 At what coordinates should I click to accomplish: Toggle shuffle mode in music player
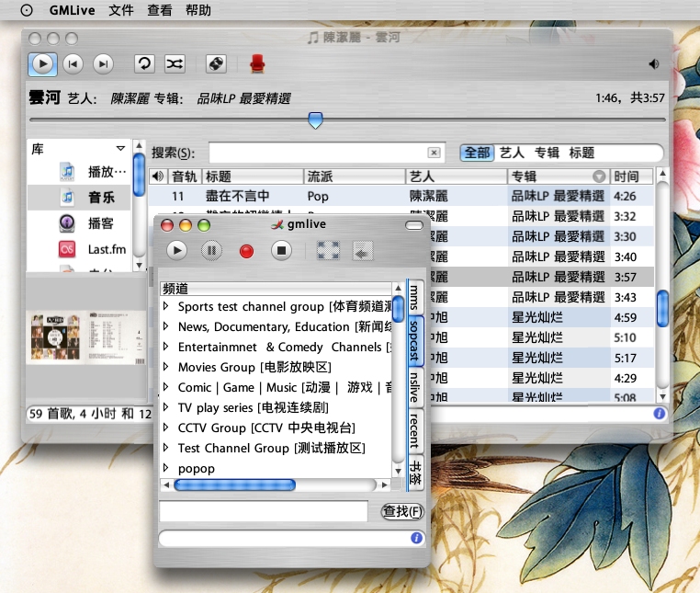(175, 64)
